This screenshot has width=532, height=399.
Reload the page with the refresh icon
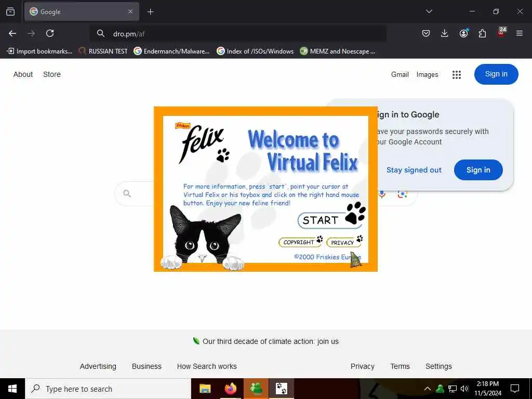[x=50, y=33]
